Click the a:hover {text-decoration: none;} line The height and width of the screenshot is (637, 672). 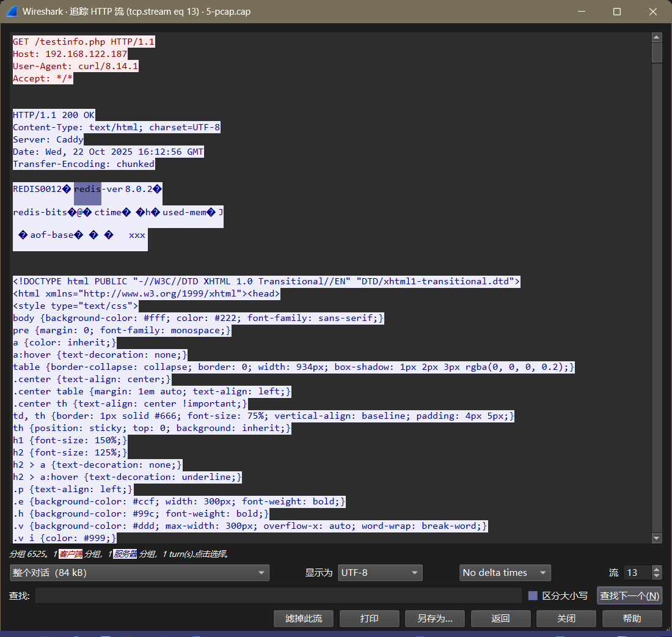100,355
